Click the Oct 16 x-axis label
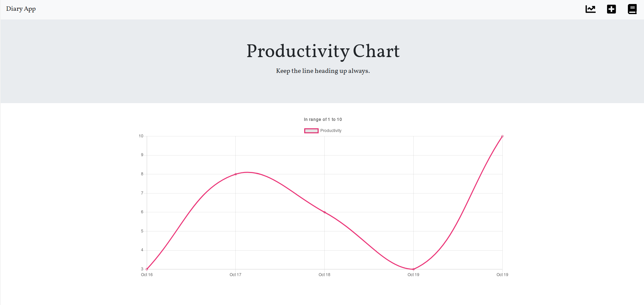This screenshot has height=305, width=644. pos(147,275)
